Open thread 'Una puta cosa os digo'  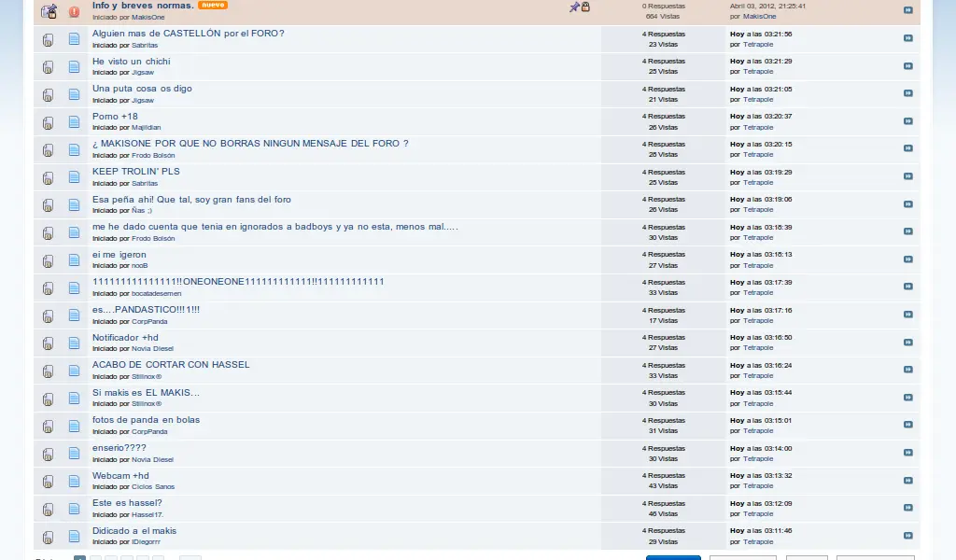(x=142, y=89)
